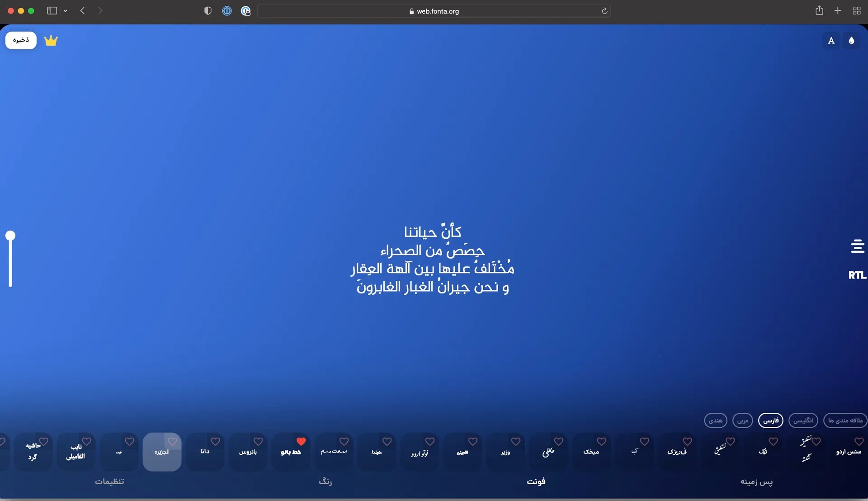868x501 pixels.
Task: Favorite the باتروس font heart
Action: (x=258, y=441)
